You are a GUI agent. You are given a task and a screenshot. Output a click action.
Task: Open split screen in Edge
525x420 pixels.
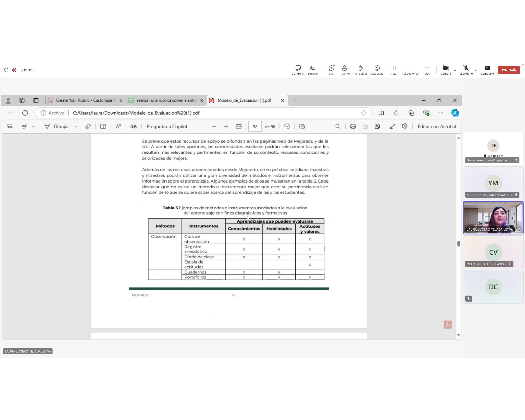pyautogui.click(x=381, y=113)
